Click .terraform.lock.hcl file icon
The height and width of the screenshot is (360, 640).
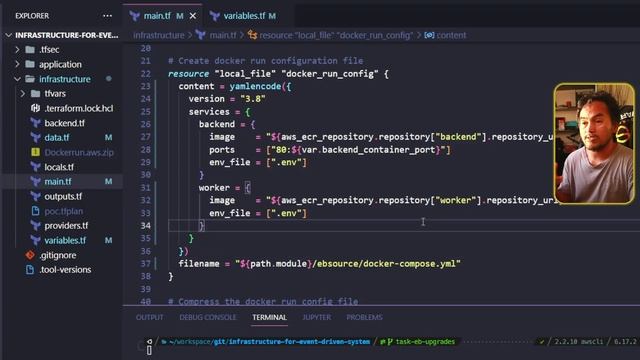[x=36, y=108]
